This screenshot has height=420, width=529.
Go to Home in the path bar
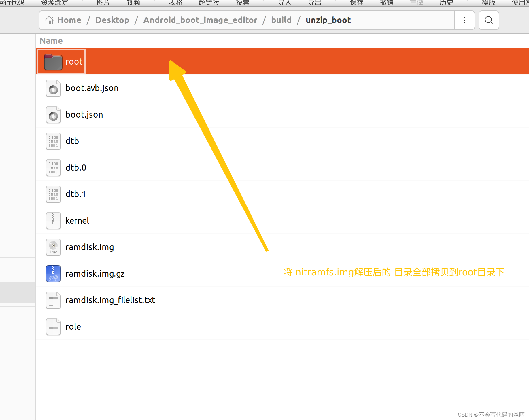(69, 20)
